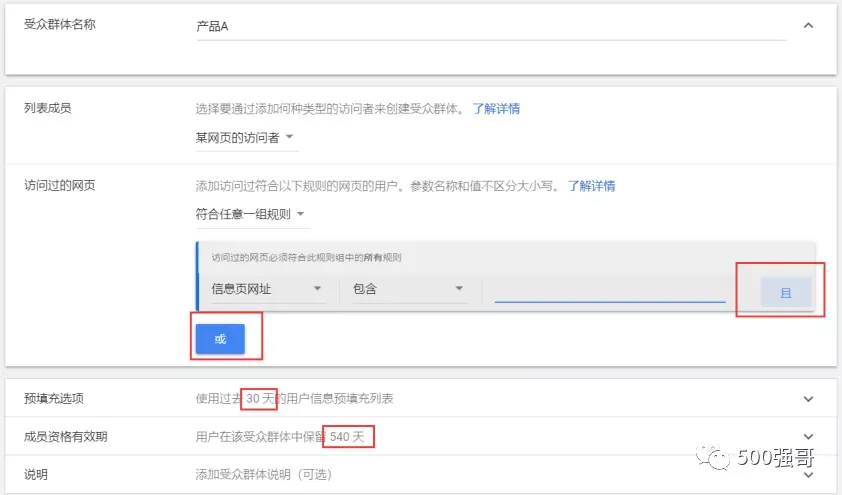
Task: Click the 30 天 value in 预填充选项
Action: (261, 399)
